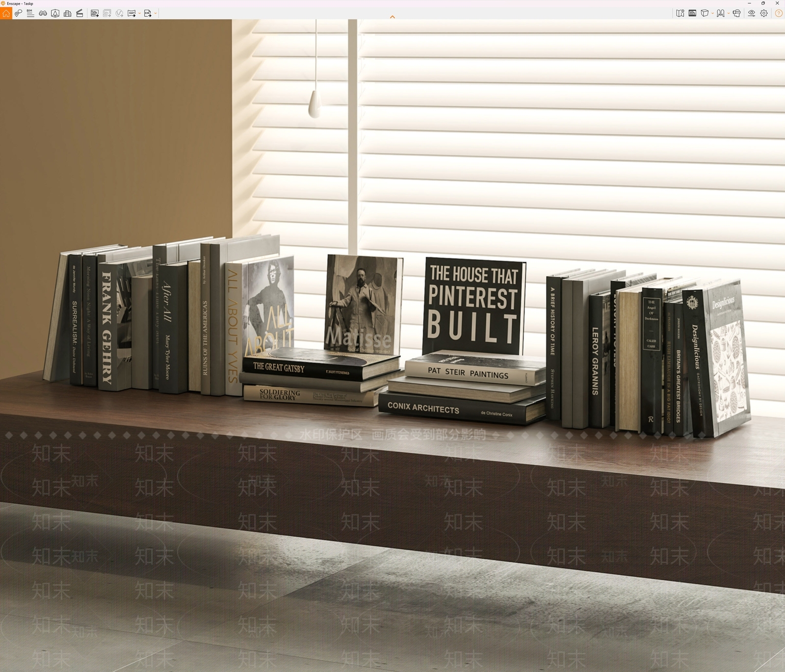The width and height of the screenshot is (785, 672).
Task: Enable Virtual Reality headset mode
Action: [736, 13]
